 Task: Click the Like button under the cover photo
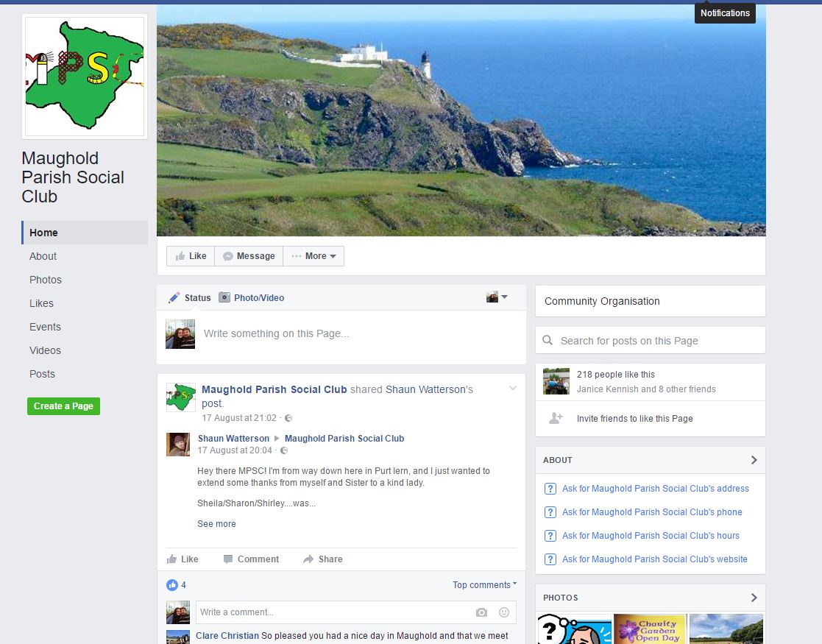[x=191, y=256]
